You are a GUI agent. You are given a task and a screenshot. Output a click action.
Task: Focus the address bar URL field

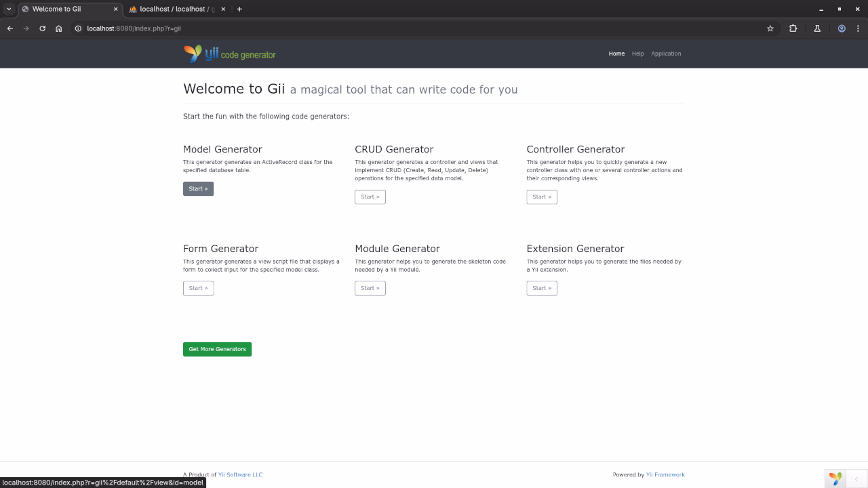point(420,28)
